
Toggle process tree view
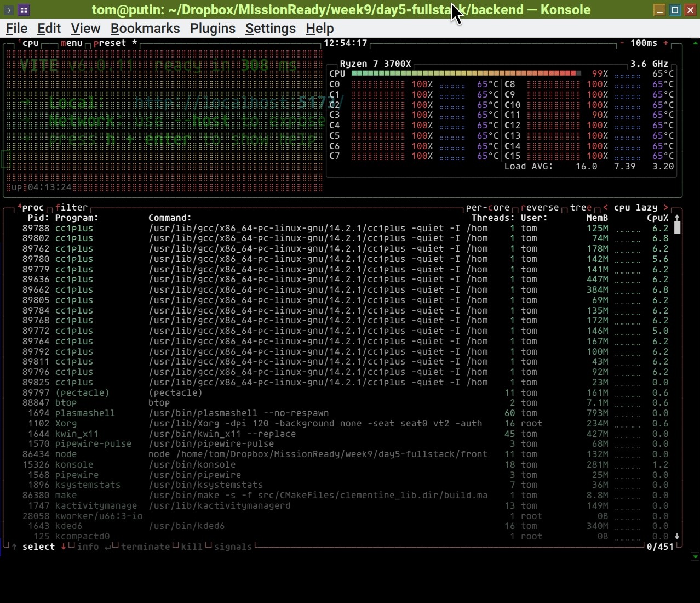click(x=581, y=207)
